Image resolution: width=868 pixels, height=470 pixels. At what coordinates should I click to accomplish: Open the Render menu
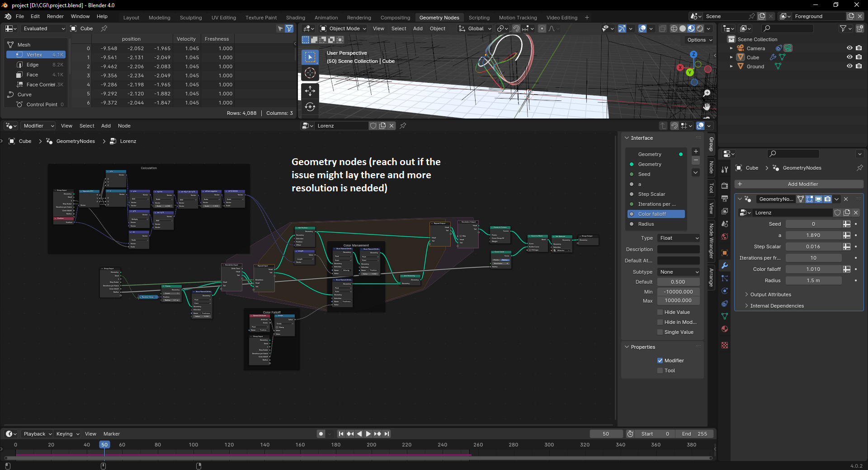[x=55, y=16]
